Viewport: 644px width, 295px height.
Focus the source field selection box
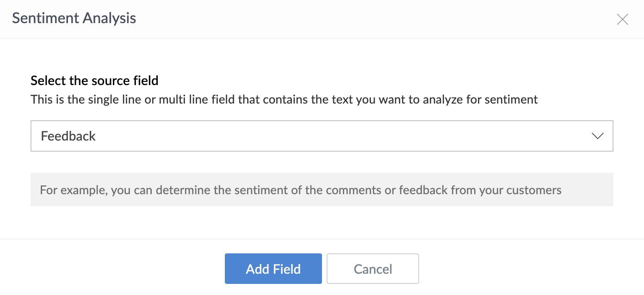(x=322, y=136)
